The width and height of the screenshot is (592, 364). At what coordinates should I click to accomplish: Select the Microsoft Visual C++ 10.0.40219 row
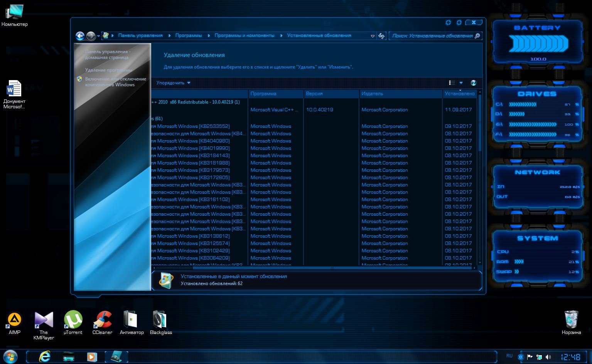click(314, 110)
